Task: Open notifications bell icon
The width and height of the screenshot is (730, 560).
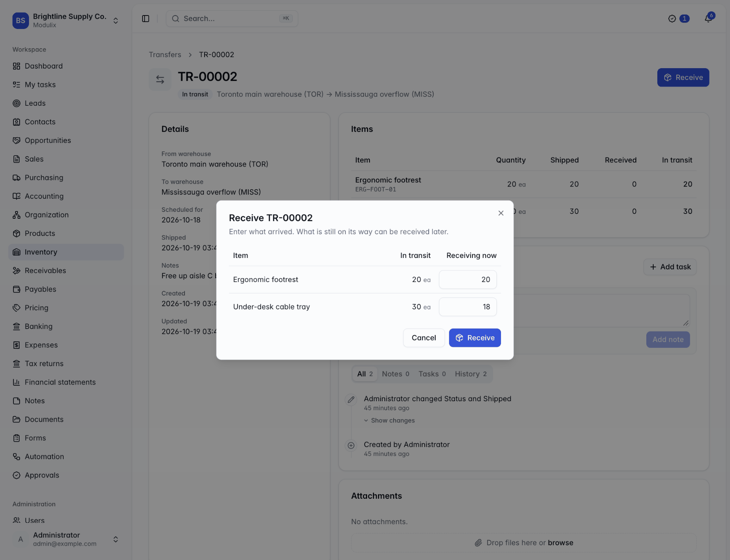Action: [x=708, y=19]
